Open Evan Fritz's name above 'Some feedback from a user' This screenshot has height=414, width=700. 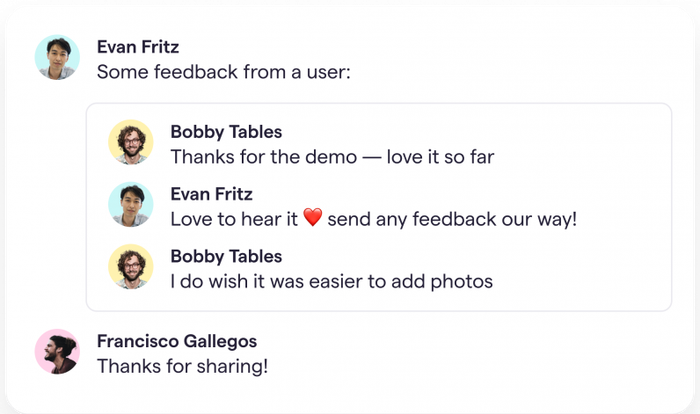(x=138, y=46)
